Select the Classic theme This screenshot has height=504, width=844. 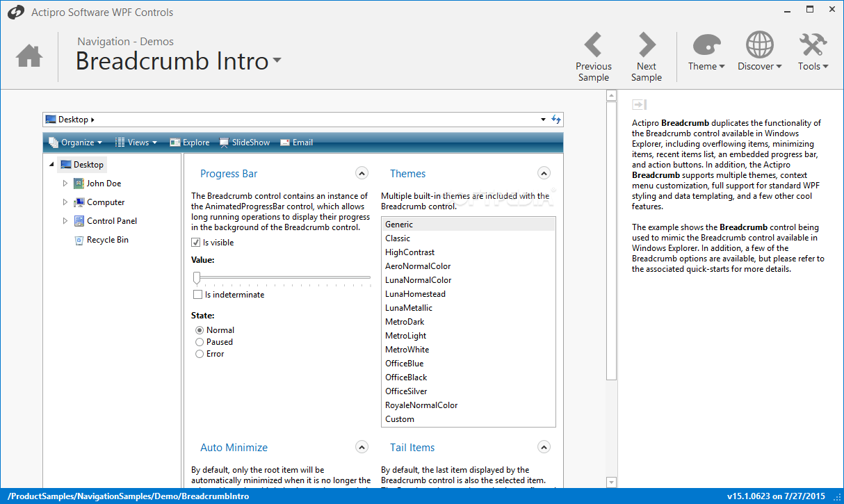click(x=469, y=238)
